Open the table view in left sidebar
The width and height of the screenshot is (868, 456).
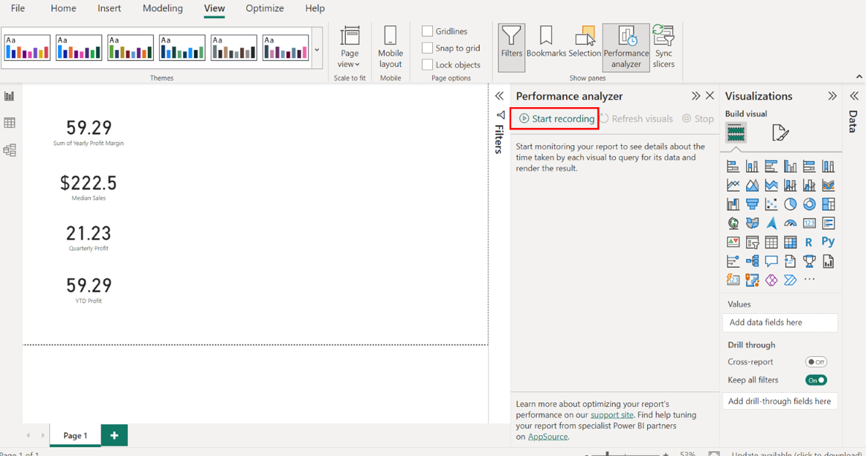[x=10, y=123]
